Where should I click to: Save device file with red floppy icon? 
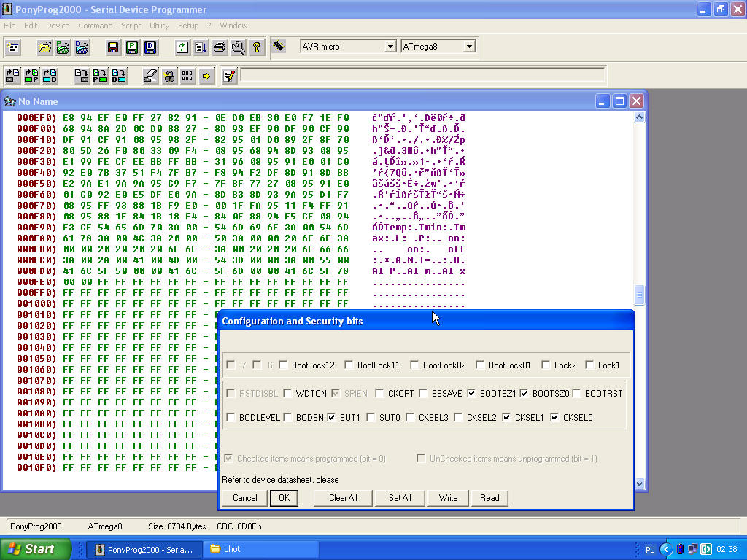point(113,47)
